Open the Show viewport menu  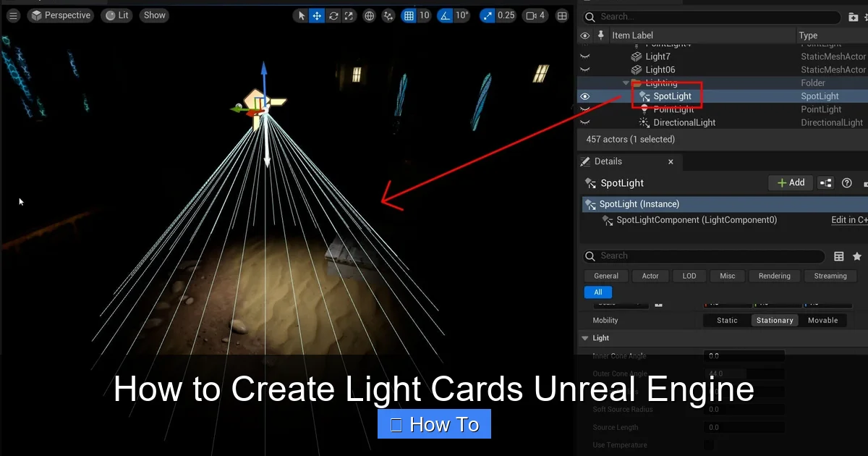point(153,14)
